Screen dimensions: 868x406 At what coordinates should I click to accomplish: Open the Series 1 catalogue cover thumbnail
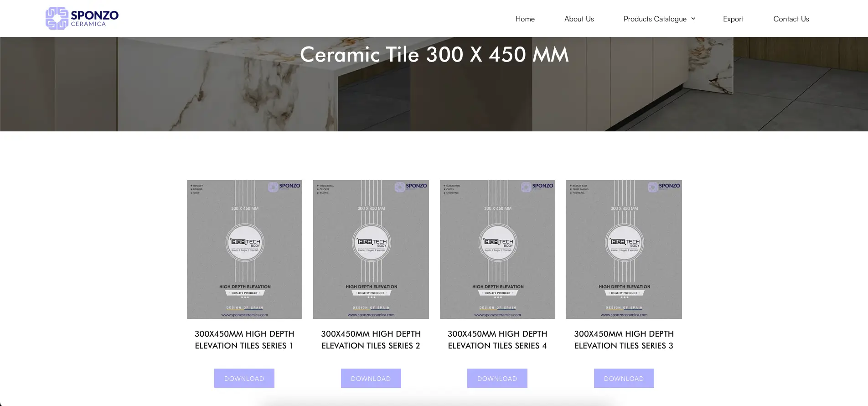pos(244,249)
